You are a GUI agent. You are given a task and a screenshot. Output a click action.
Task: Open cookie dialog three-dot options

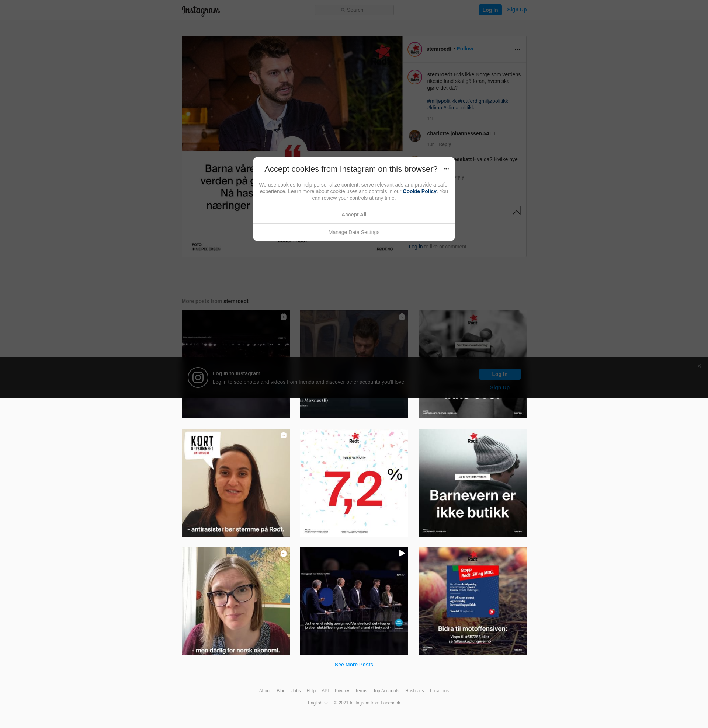[x=446, y=169]
